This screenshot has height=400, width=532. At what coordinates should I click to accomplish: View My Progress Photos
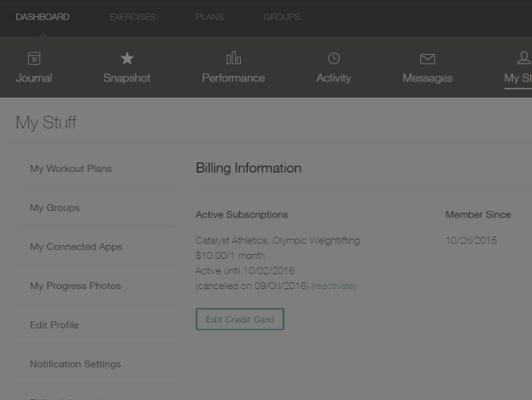pos(75,286)
